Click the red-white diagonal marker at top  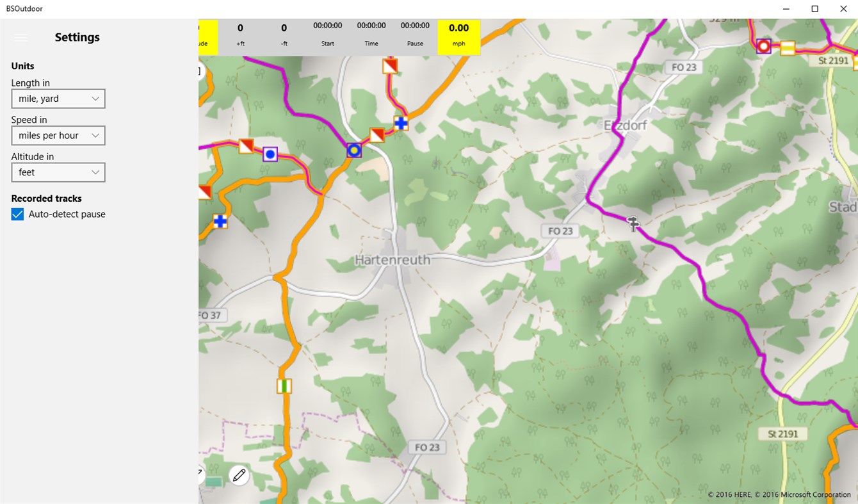click(x=390, y=66)
